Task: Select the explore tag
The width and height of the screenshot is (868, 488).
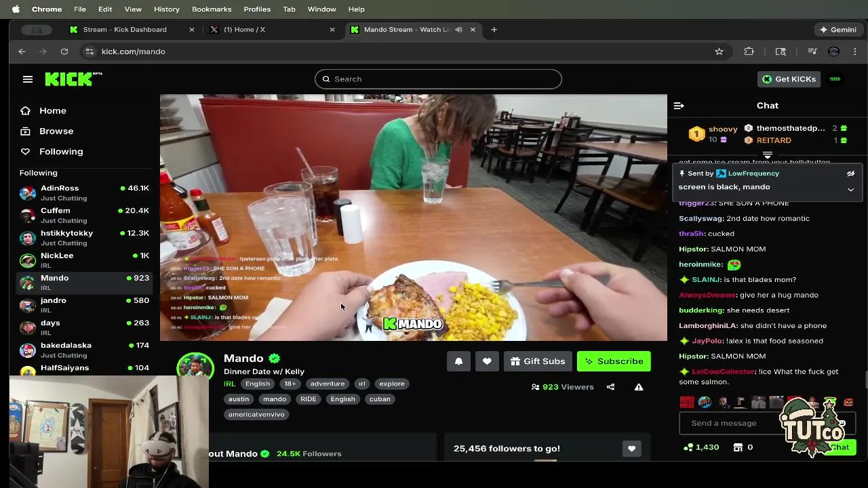Action: (x=392, y=384)
